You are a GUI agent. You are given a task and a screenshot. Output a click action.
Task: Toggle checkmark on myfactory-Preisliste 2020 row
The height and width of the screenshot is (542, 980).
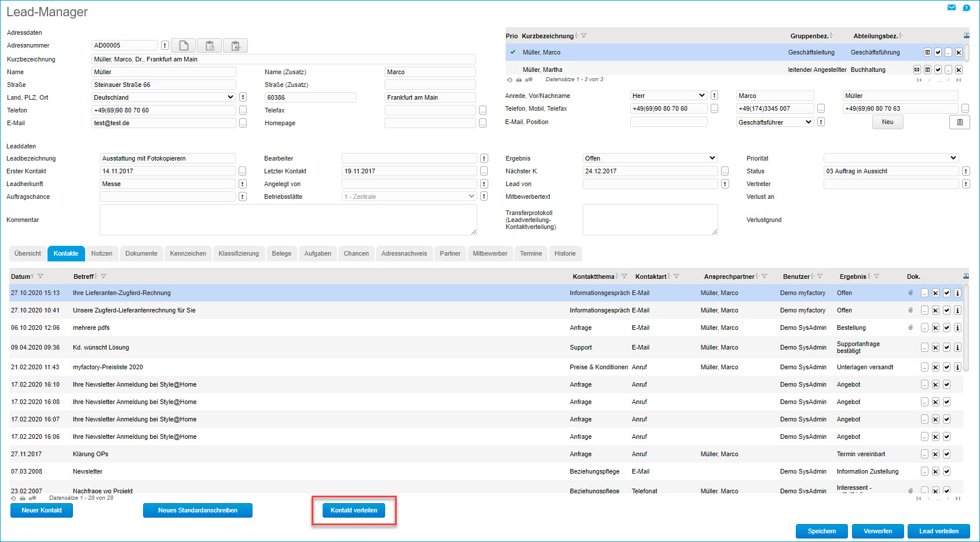click(x=946, y=367)
